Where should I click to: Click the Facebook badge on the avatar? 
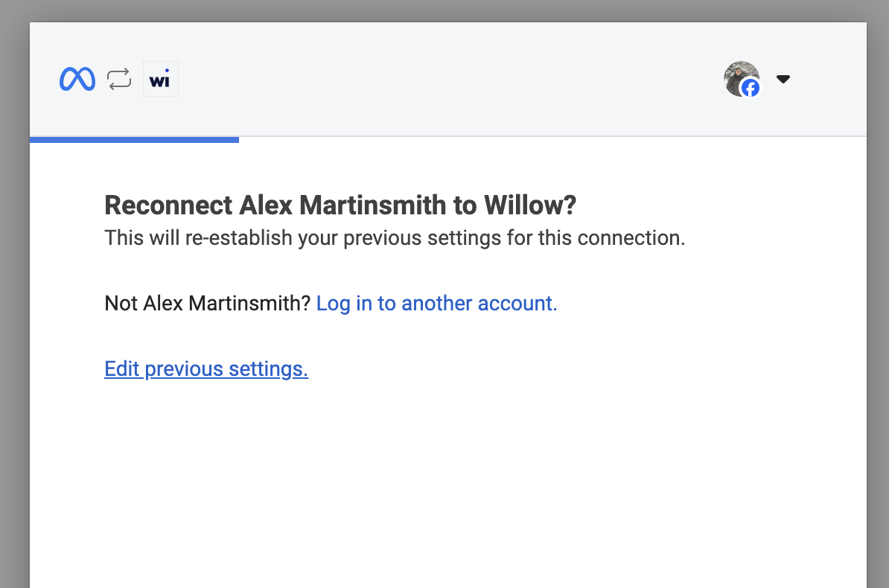tap(751, 89)
